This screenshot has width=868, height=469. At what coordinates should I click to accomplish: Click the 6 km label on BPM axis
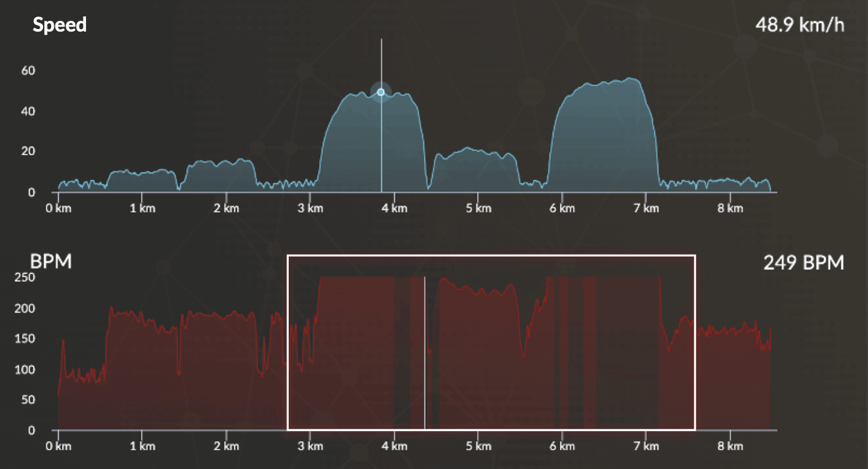coord(562,446)
